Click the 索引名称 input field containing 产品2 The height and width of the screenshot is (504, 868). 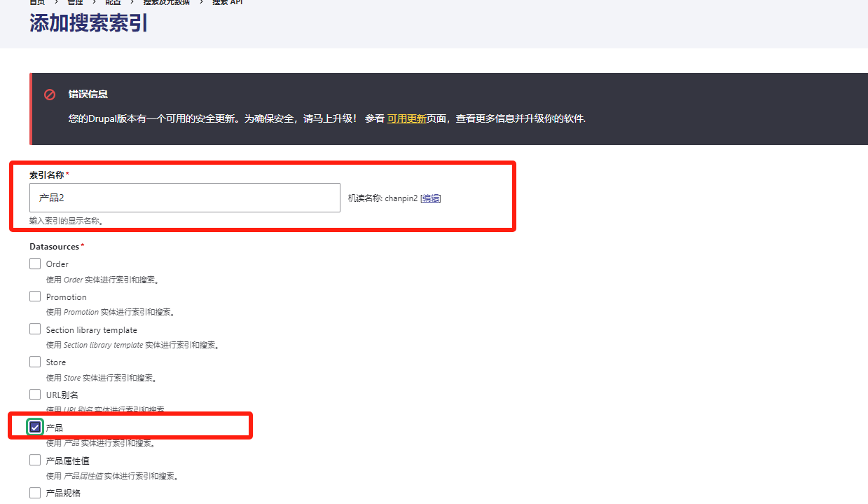click(185, 198)
